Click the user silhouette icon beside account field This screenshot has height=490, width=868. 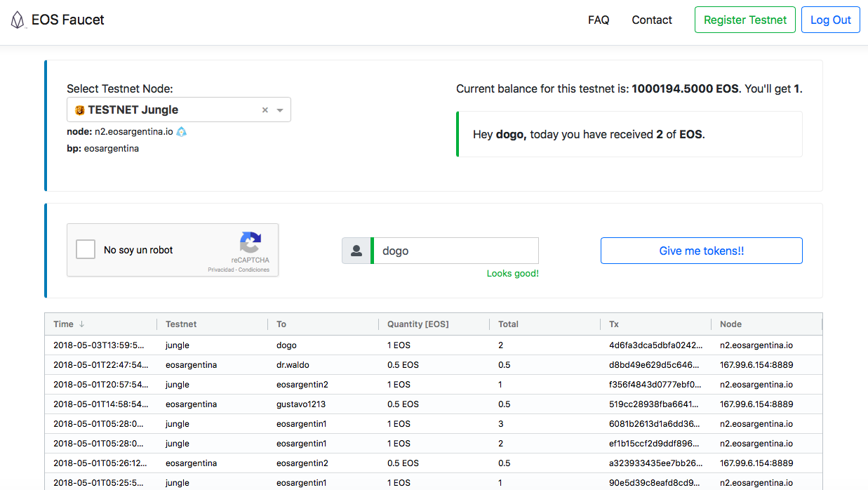point(356,251)
